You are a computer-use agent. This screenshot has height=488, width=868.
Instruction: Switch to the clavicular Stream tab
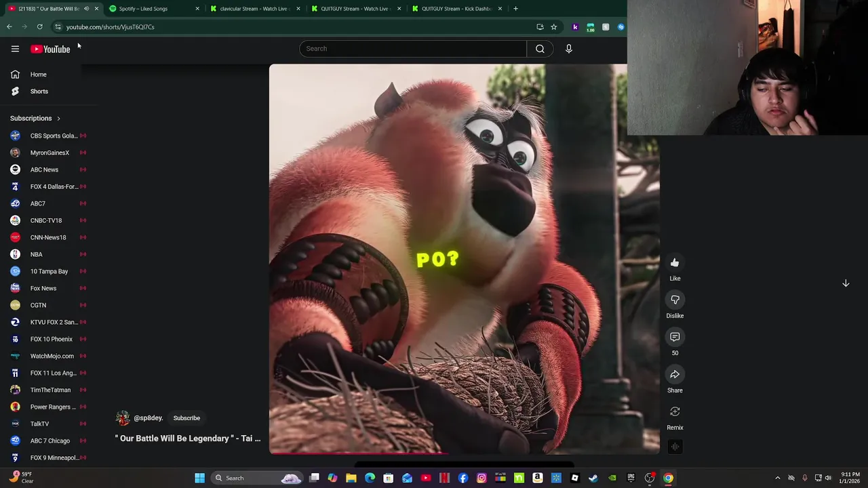(255, 9)
